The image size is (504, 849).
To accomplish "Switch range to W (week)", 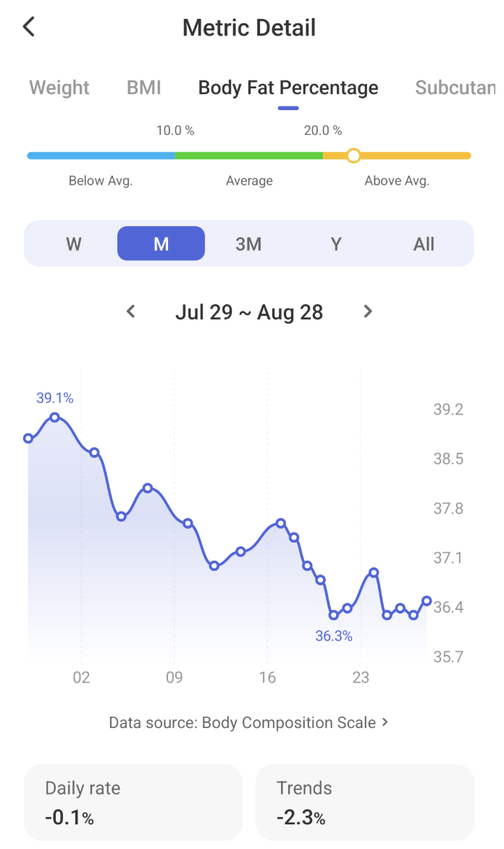I will [x=74, y=243].
